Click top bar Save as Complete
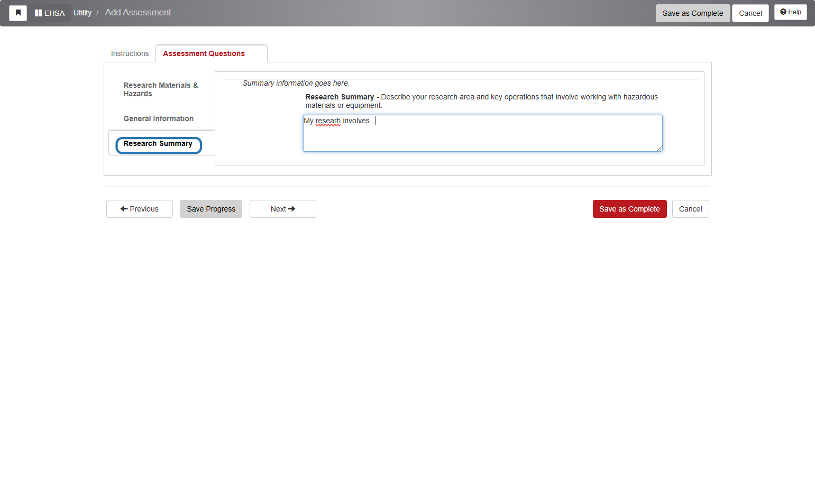Viewport: 815px width, 504px height. point(693,13)
